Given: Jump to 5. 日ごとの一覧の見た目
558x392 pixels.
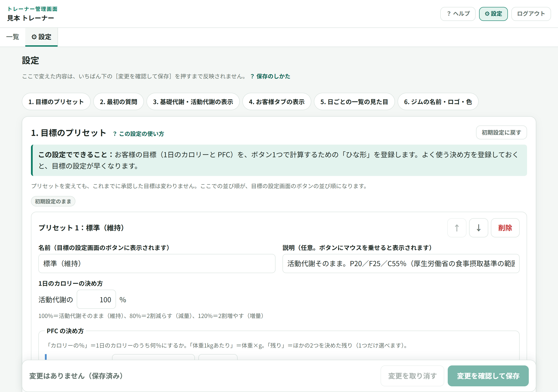Looking at the screenshot, I should pyautogui.click(x=354, y=101).
